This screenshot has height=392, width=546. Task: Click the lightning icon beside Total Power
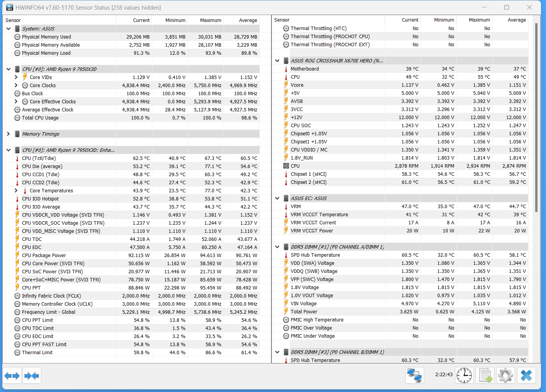point(286,311)
